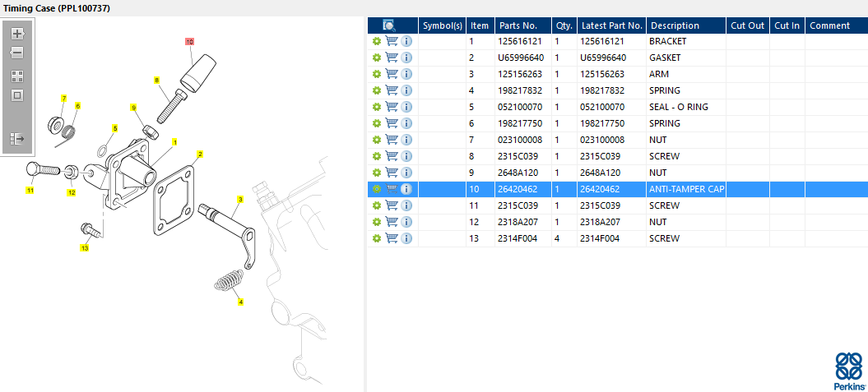The width and height of the screenshot is (868, 392).
Task: Select callout 11 label on diagram
Action: pos(30,191)
